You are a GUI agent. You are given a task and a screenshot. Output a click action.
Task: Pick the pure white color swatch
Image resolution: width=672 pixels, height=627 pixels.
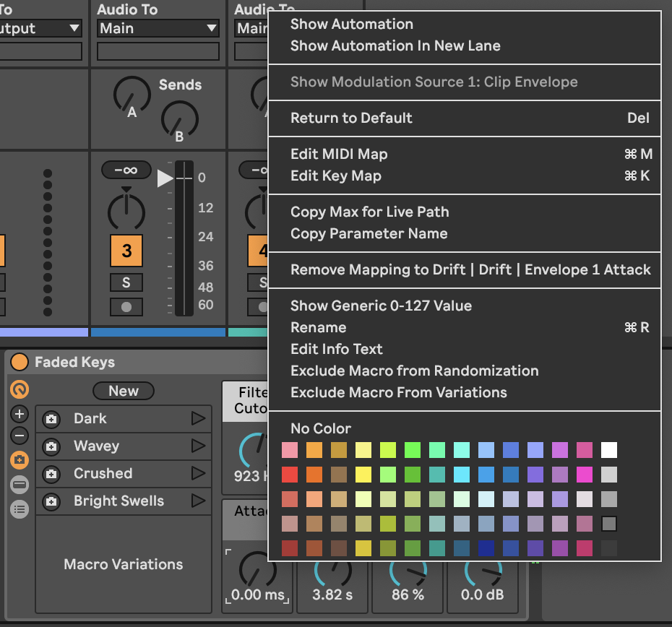click(609, 450)
